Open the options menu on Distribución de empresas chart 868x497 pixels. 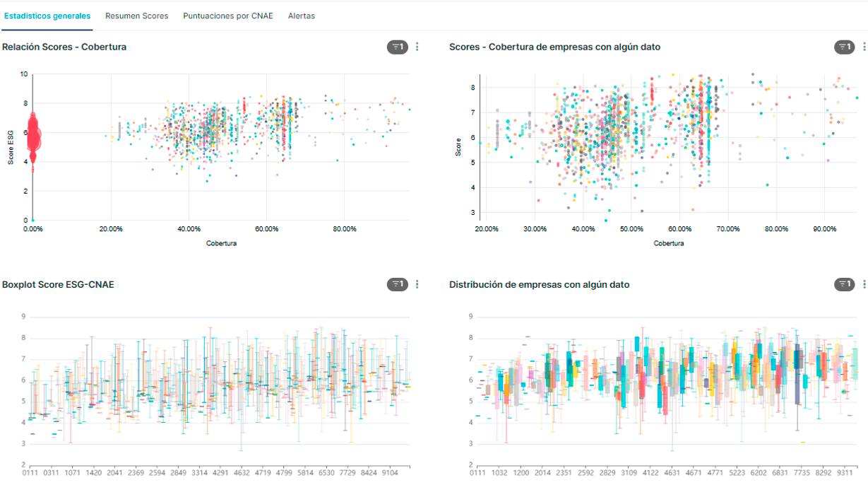[x=864, y=284]
